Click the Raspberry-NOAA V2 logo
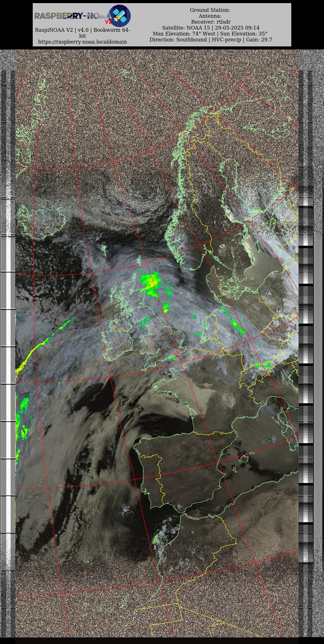This screenshot has height=644, width=324. pos(82,16)
